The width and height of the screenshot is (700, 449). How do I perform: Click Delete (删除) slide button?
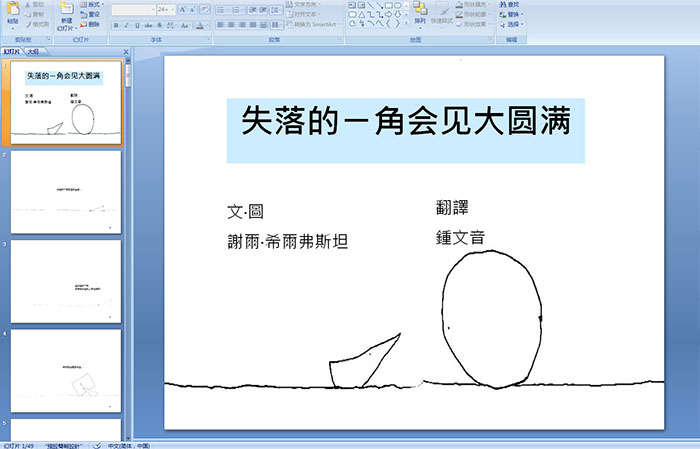tap(90, 24)
